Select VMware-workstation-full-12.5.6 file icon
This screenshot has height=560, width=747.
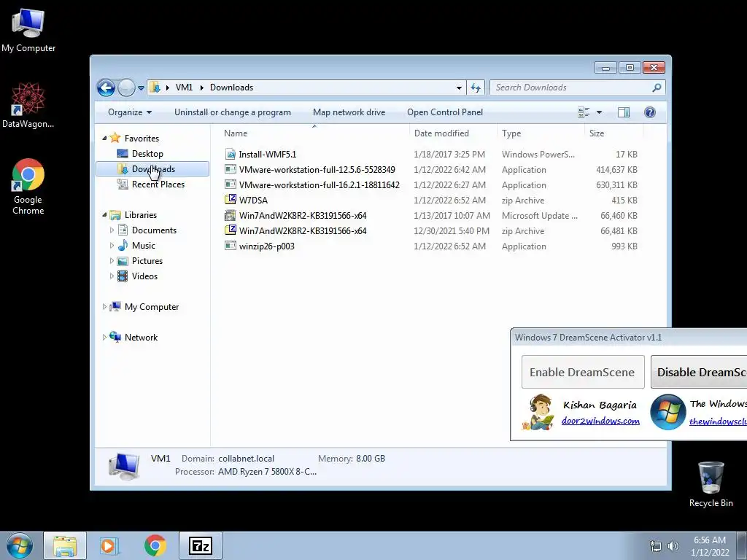(x=231, y=169)
